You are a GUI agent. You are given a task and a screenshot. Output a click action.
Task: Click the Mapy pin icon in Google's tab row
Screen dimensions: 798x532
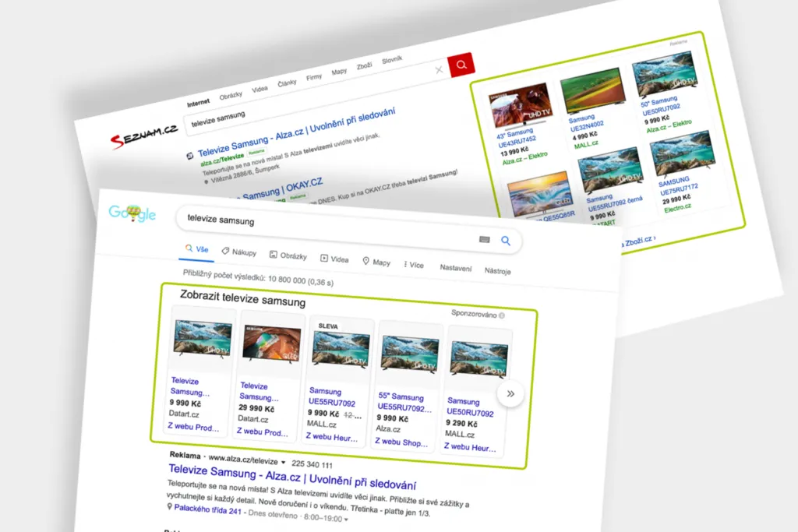(x=367, y=259)
